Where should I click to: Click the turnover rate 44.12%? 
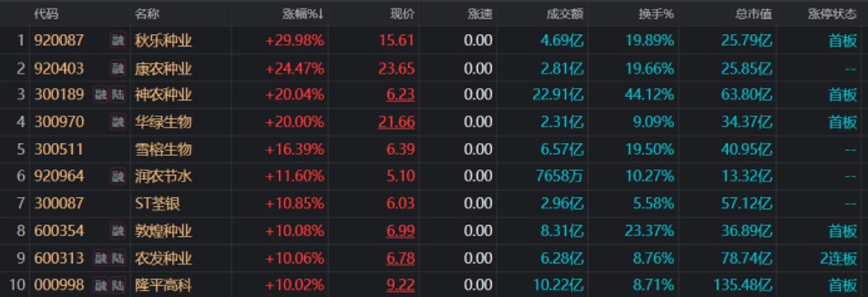click(x=649, y=94)
